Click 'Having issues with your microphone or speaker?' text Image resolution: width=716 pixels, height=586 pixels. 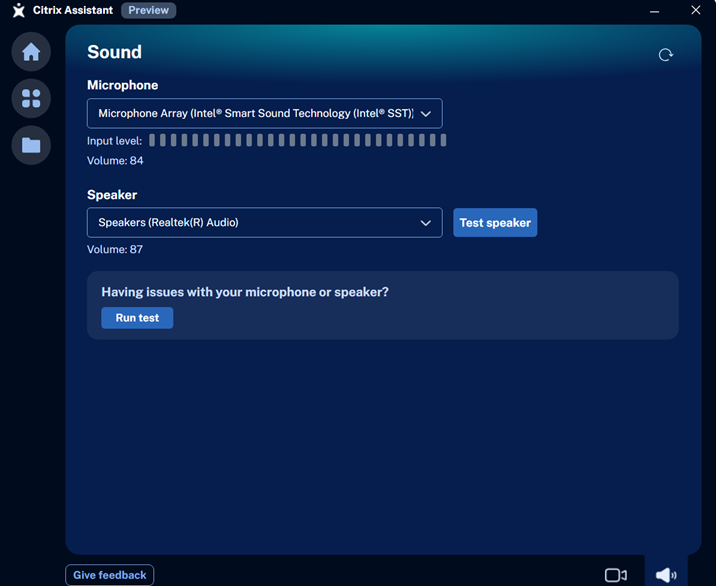coord(245,292)
